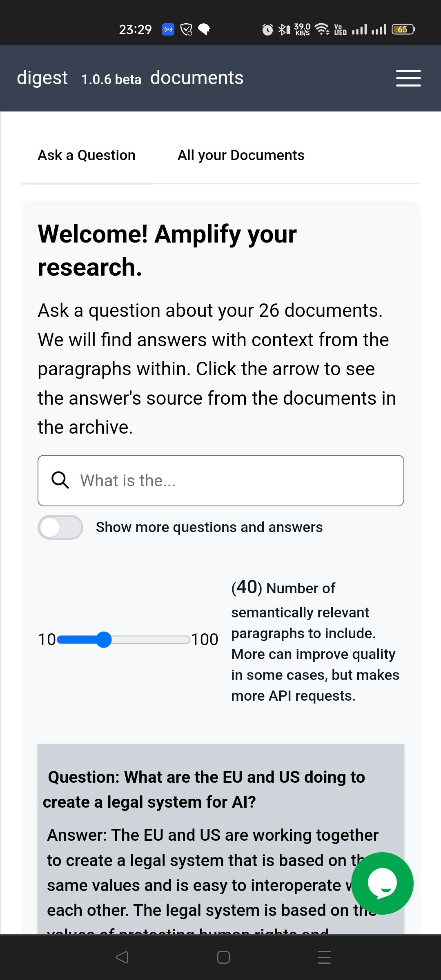Open the green chat support bubble
Viewport: 441px width, 980px height.
click(382, 883)
